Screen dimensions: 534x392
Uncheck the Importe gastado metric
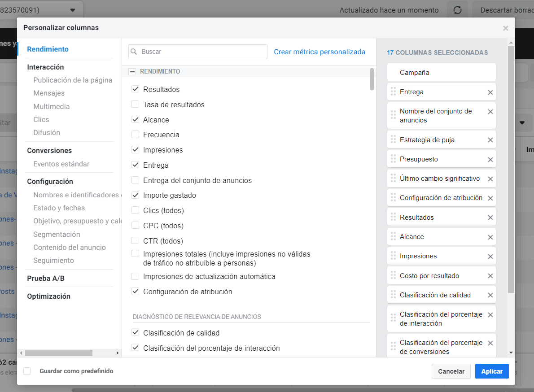(x=135, y=195)
